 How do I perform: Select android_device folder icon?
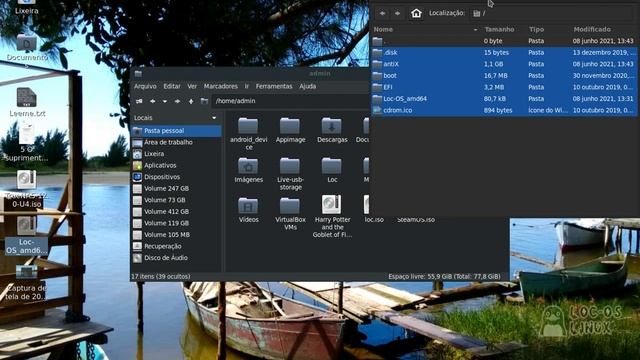248,126
